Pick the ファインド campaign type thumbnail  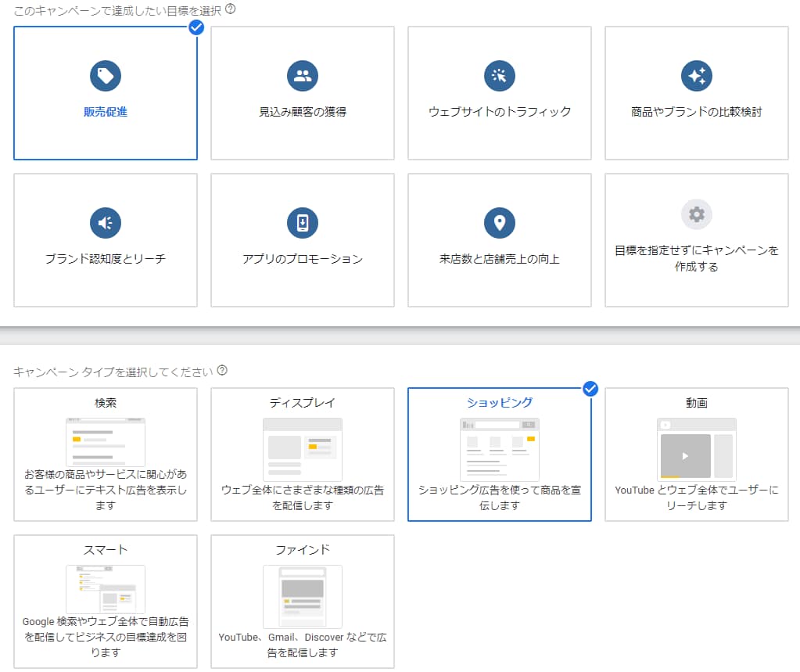pos(303,596)
